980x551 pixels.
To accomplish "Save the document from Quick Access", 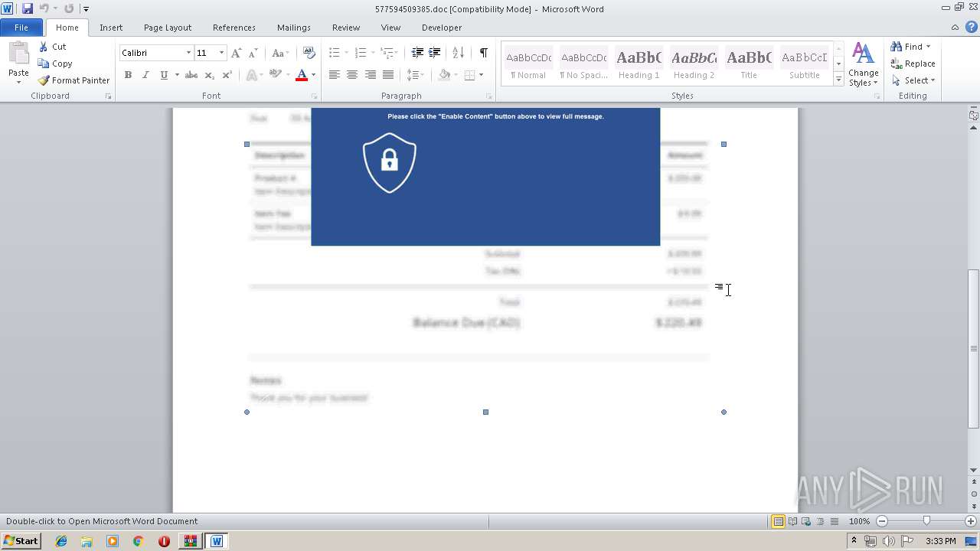I will (x=28, y=9).
